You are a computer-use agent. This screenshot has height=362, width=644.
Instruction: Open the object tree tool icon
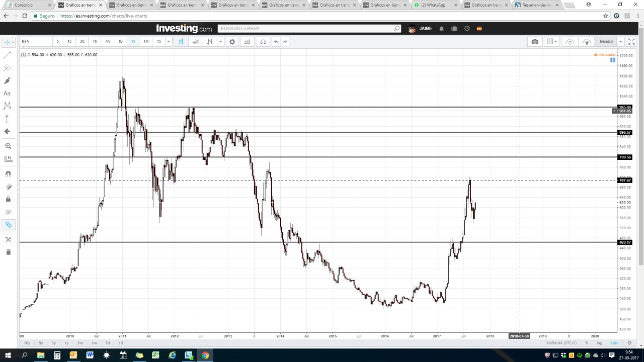(x=8, y=239)
